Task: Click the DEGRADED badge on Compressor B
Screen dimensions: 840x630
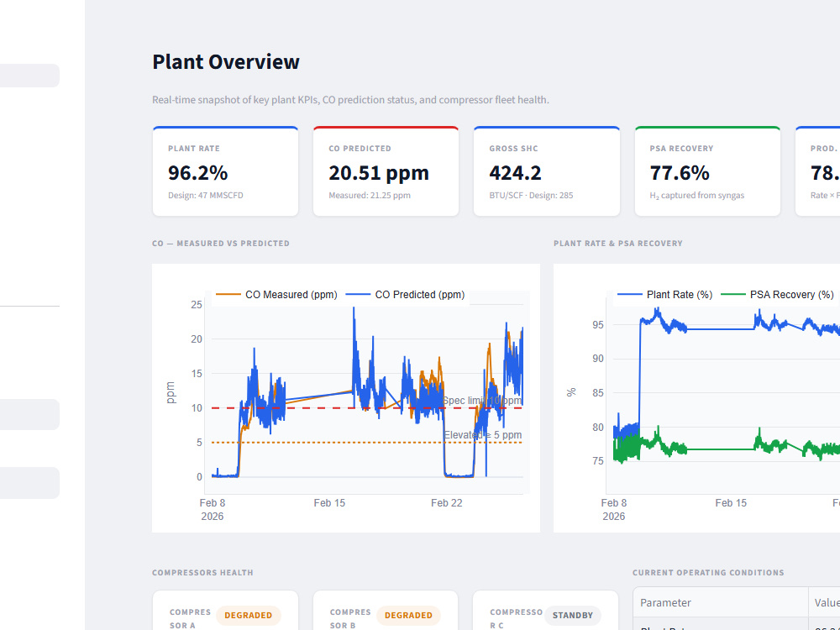Action: tap(408, 616)
